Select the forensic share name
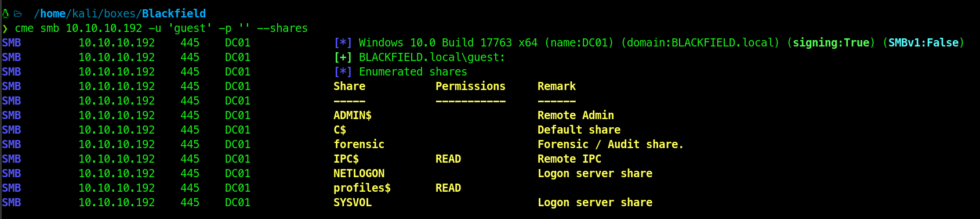The height and width of the screenshot is (219, 980). pyautogui.click(x=359, y=144)
